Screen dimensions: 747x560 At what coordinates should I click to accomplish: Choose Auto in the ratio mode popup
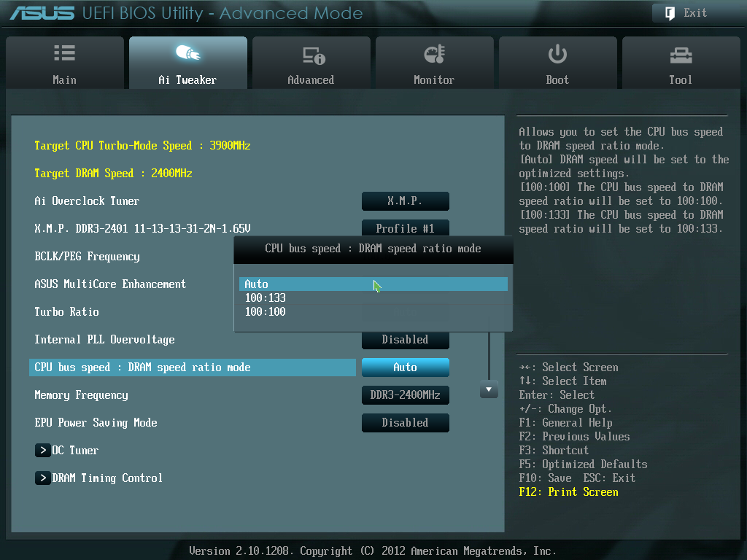[373, 284]
